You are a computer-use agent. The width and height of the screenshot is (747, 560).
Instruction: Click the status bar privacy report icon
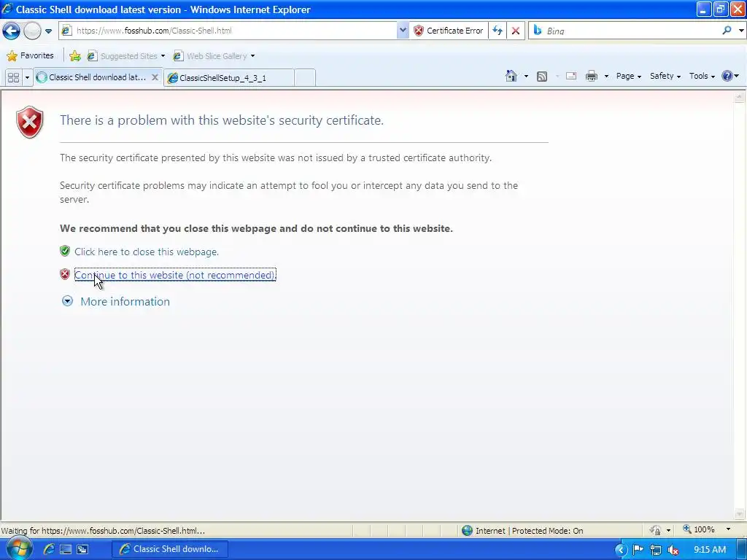pos(656,531)
